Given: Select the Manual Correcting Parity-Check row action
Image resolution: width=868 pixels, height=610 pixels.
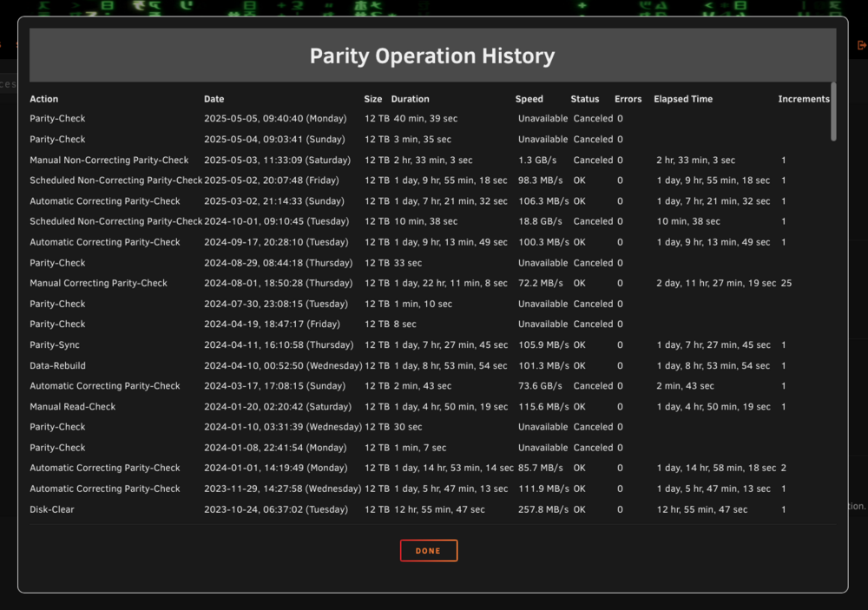Looking at the screenshot, I should click(99, 283).
